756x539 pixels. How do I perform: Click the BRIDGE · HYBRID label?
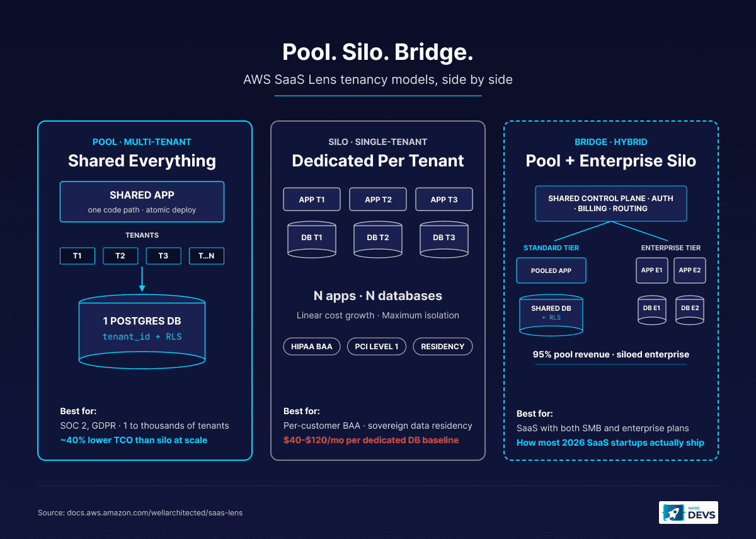(611, 142)
